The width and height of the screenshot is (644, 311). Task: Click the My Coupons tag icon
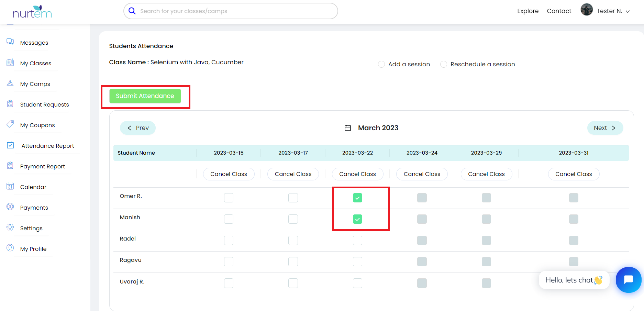(10, 124)
